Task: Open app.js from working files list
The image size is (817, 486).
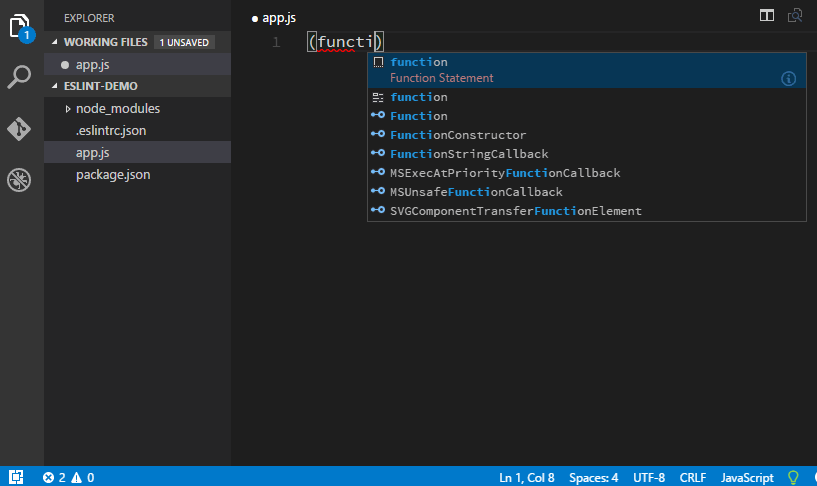Action: click(x=138, y=65)
